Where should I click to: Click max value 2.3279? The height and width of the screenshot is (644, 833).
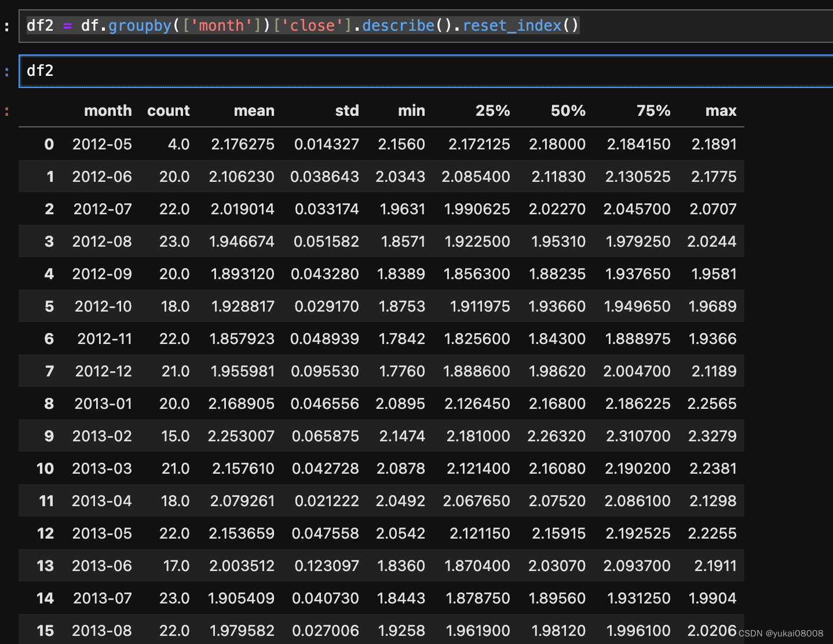click(x=713, y=436)
